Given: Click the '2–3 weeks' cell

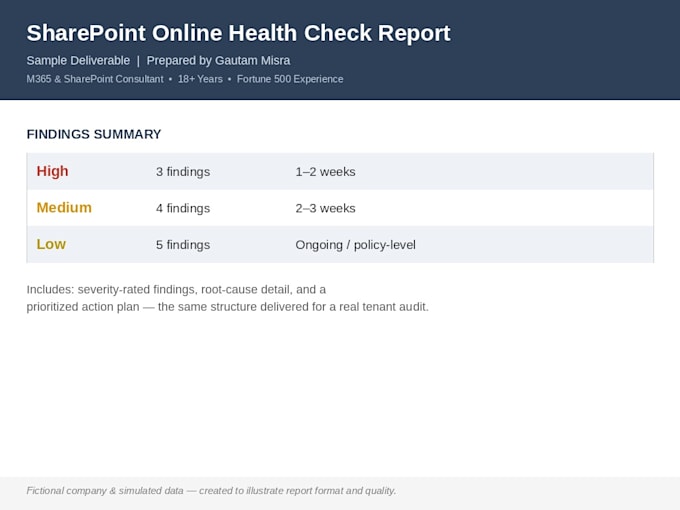Looking at the screenshot, I should [x=325, y=208].
